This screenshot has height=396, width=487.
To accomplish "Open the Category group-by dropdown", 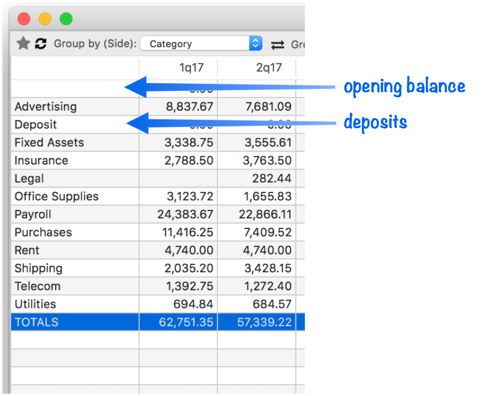I will point(201,43).
